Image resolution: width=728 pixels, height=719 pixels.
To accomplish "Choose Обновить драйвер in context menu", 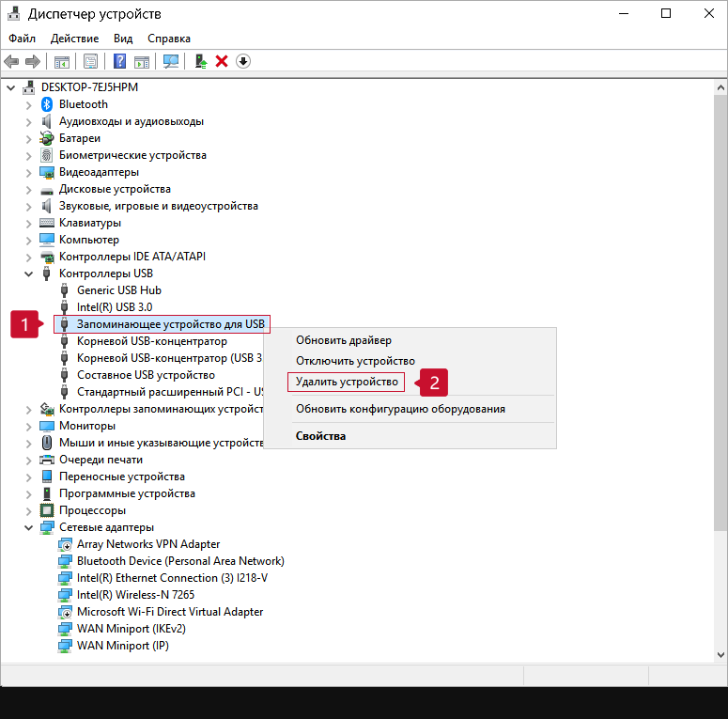I will [344, 340].
